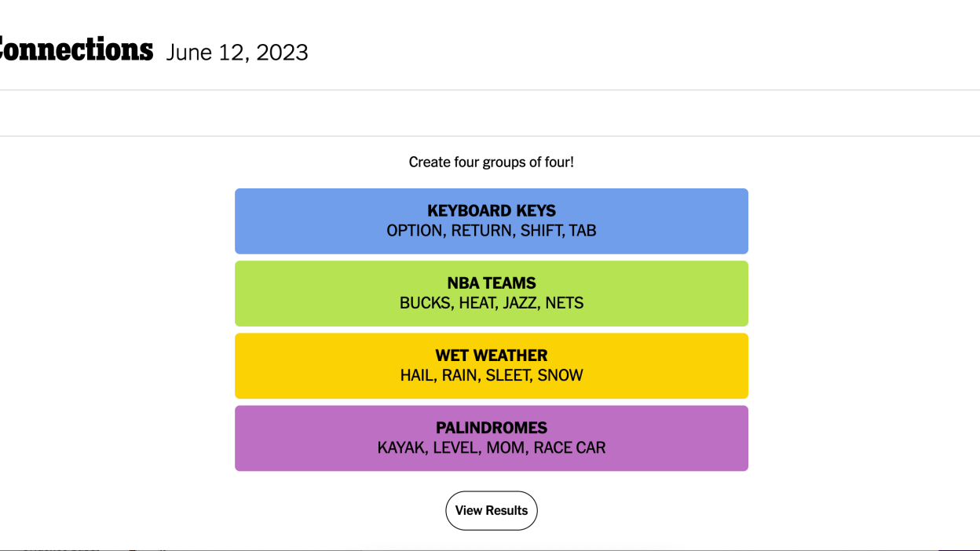Click the NBA TEAMS category heading
This screenshot has width=980, height=551.
492,283
